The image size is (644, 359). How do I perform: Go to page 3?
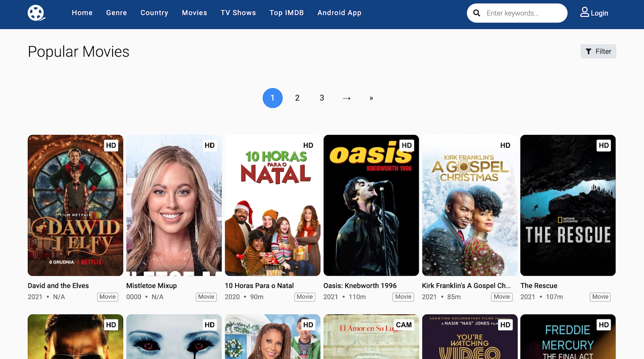(322, 98)
